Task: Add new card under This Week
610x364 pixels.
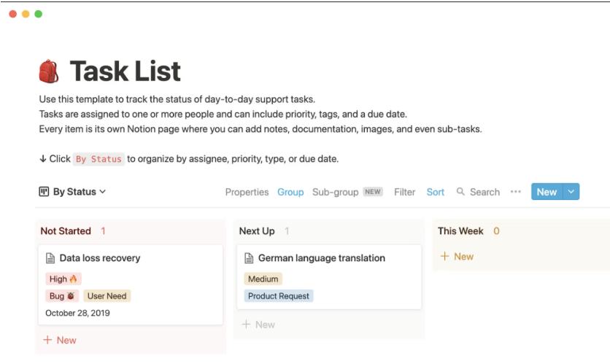Action: [457, 257]
